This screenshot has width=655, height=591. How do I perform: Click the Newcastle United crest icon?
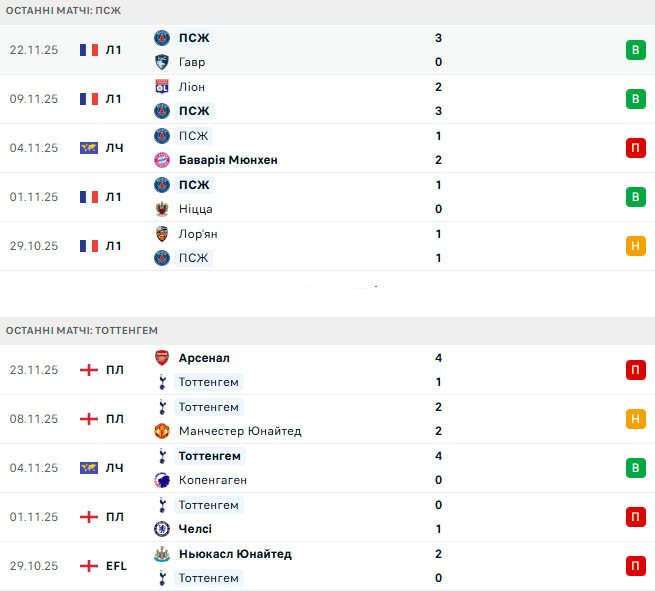pyautogui.click(x=162, y=554)
